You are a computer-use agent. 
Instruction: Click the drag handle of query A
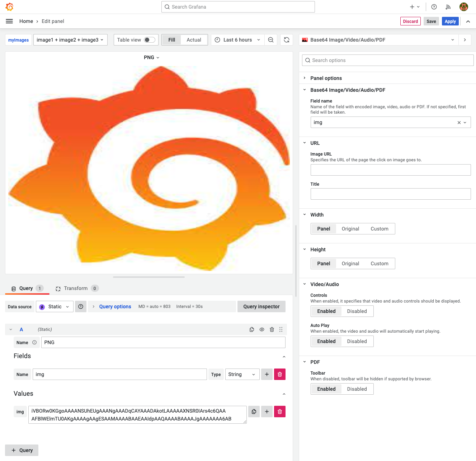(x=281, y=329)
